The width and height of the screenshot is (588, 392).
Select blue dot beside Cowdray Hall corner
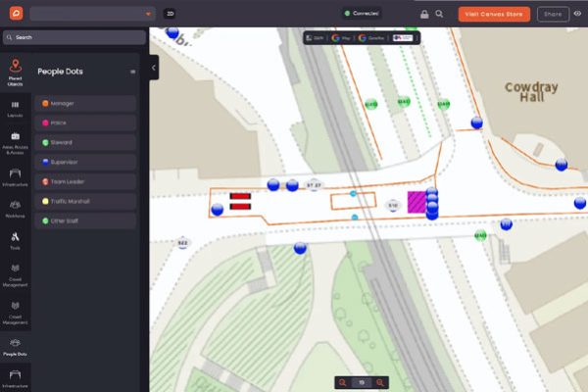[x=476, y=122]
